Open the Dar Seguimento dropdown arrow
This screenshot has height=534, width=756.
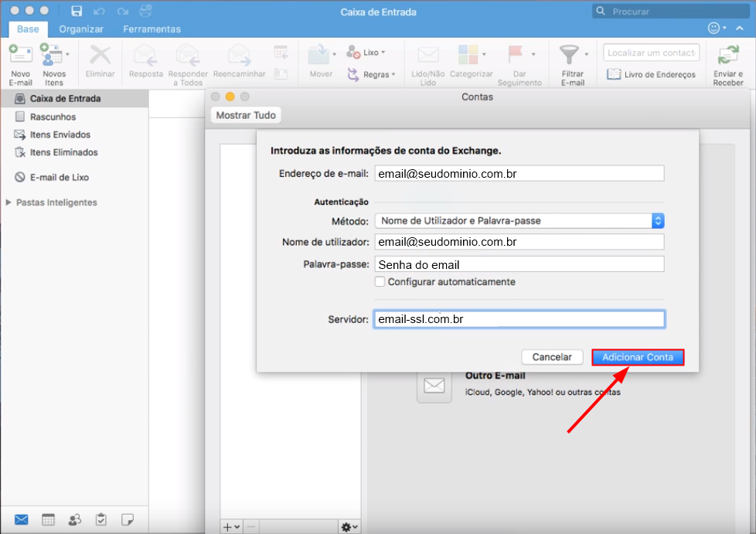tap(533, 54)
